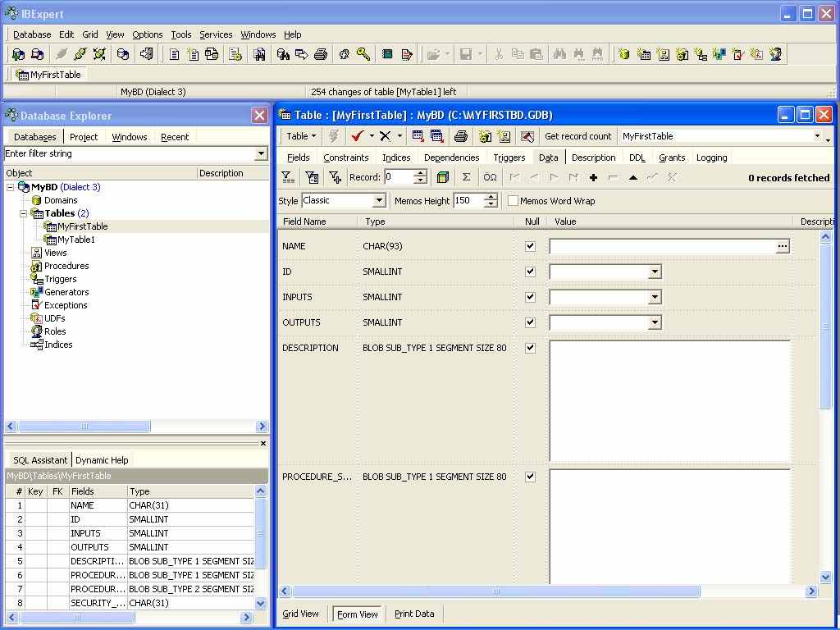Switch to the Constraints tab
Screen dimensions: 840x630
346,157
